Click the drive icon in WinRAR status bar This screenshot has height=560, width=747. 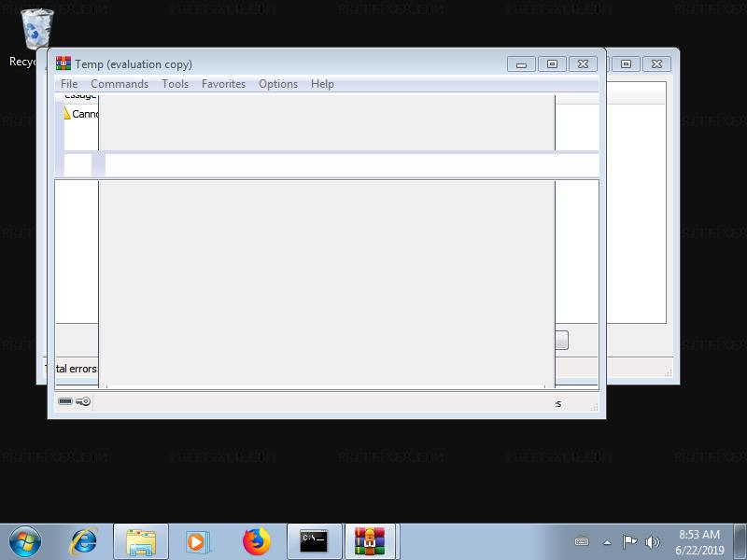pos(65,401)
